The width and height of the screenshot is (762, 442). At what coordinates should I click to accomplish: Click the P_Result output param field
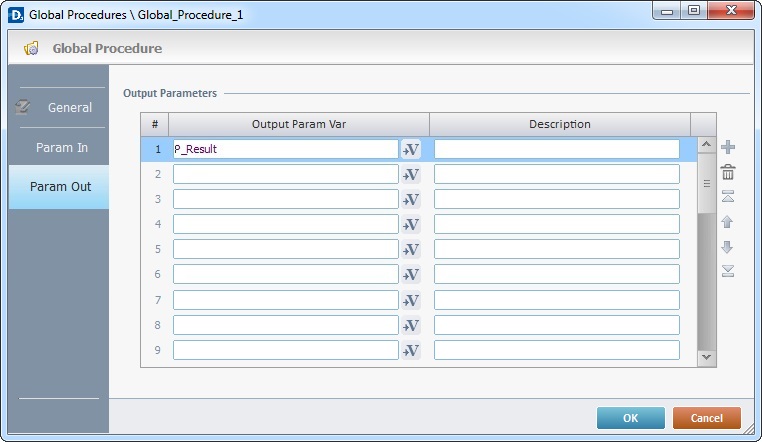pos(286,149)
